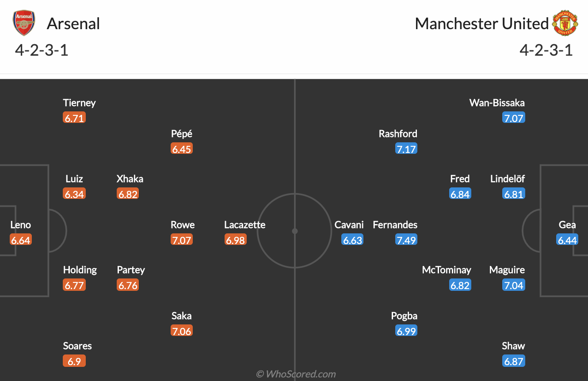The height and width of the screenshot is (381, 588).
Task: Click Luiz's 6.34 rating badge
Action: (74, 194)
